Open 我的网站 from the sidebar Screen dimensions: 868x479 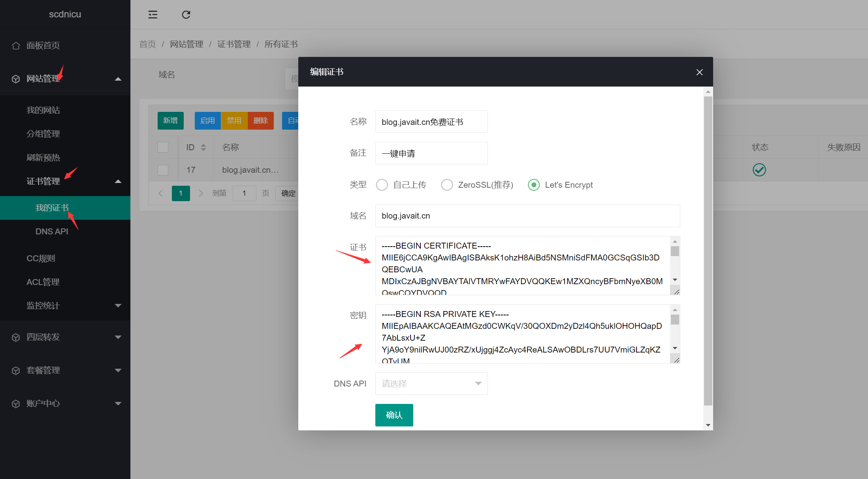[43, 110]
